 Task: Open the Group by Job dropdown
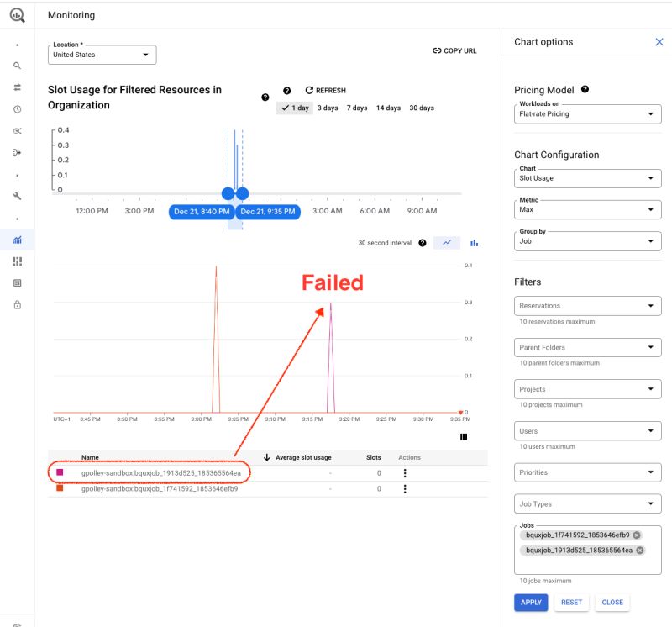coord(587,241)
